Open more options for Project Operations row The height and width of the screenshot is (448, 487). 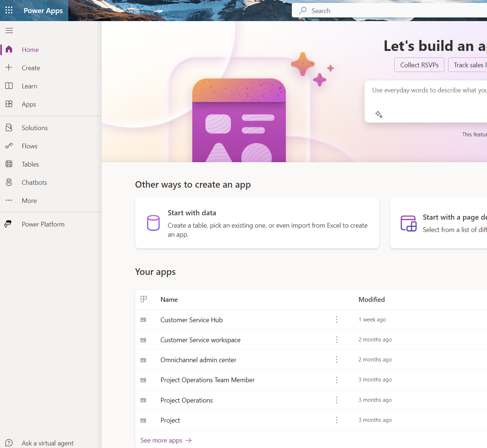click(337, 400)
